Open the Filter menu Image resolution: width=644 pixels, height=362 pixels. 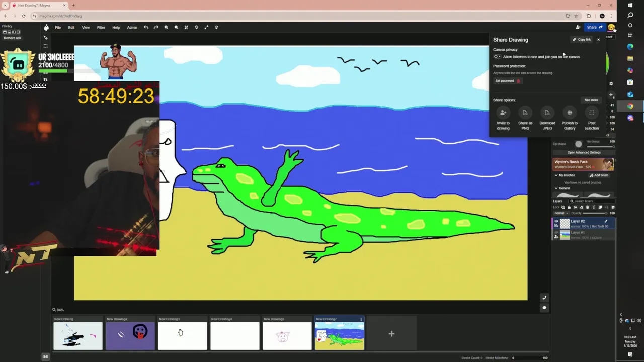click(x=101, y=28)
